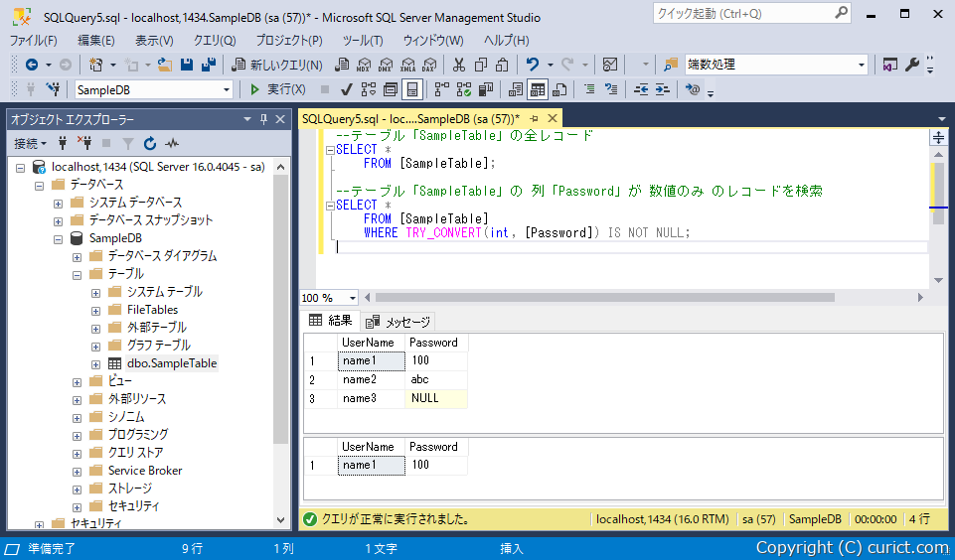
Task: Click the New Project toolbar icon
Action: coord(95,65)
